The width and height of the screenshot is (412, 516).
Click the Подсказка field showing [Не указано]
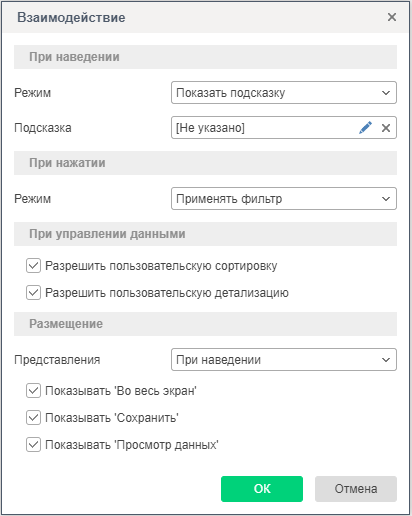point(284,128)
